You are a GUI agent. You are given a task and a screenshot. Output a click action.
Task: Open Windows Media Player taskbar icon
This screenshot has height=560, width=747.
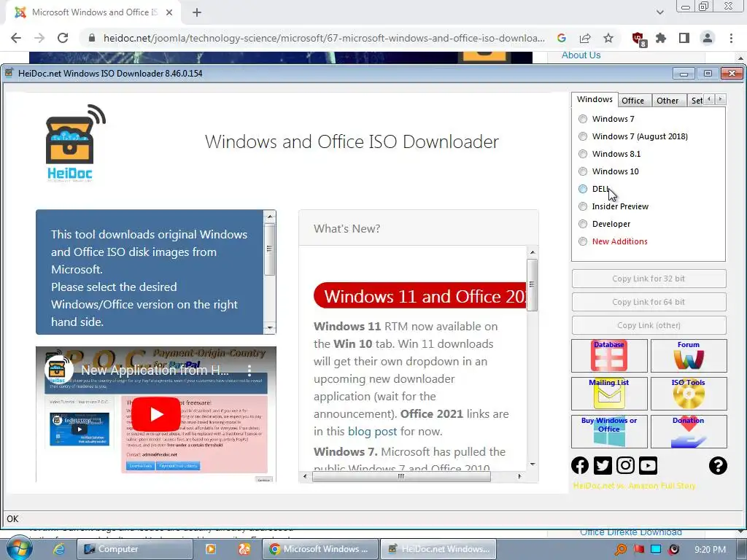(210, 549)
